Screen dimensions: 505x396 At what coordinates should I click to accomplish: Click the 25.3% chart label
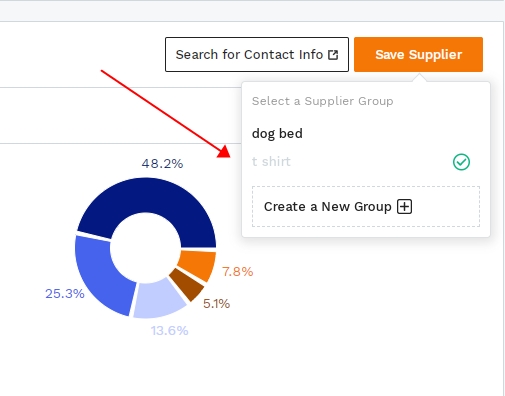pos(65,294)
